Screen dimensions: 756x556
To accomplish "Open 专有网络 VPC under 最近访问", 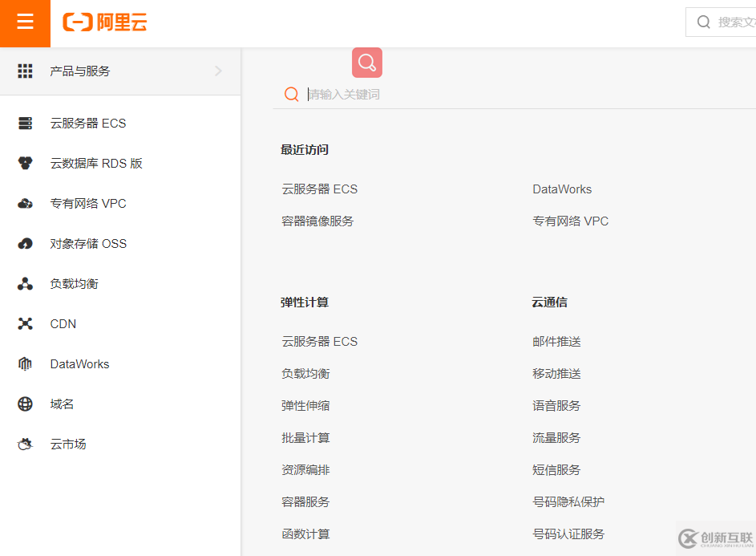I will point(570,221).
